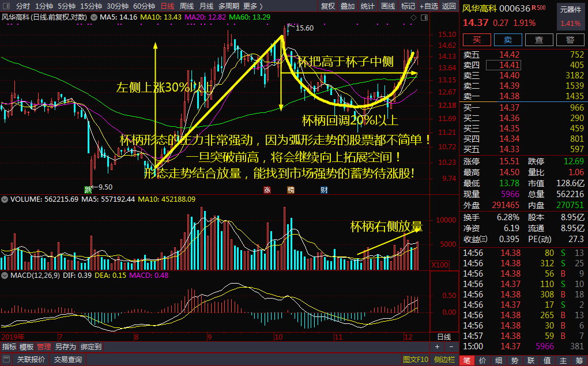Click the diamond icon at chart top-right
Image resolution: width=588 pixels, height=366 pixels.
[x=413, y=18]
